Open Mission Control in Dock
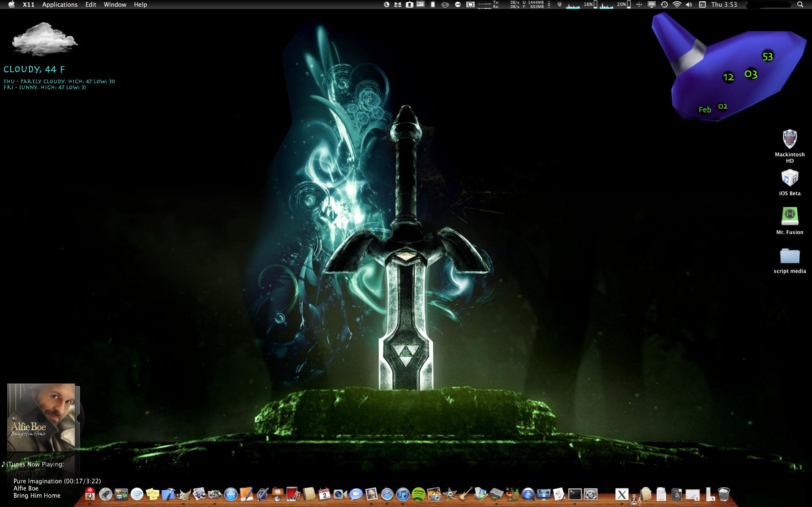812x507 pixels. [121, 494]
